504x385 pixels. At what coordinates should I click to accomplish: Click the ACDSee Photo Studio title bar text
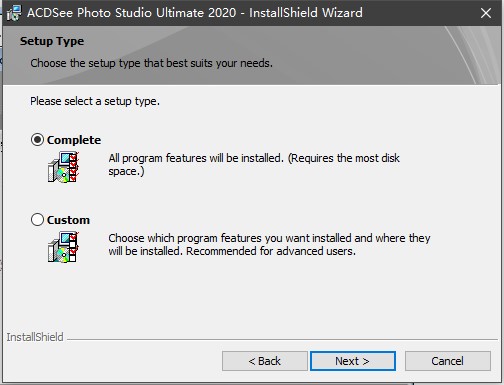[x=195, y=13]
